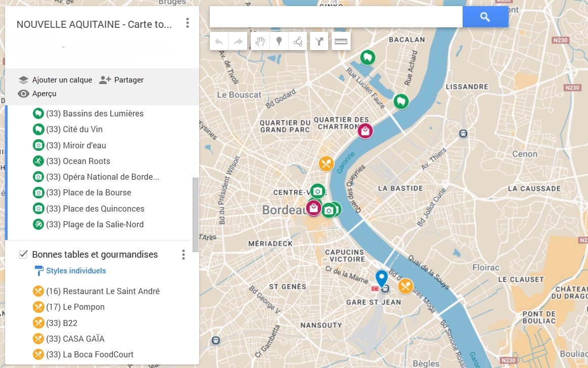The height and width of the screenshot is (368, 588).
Task: Open Bonnes tables et gourmandises layer options menu
Action: point(184,255)
